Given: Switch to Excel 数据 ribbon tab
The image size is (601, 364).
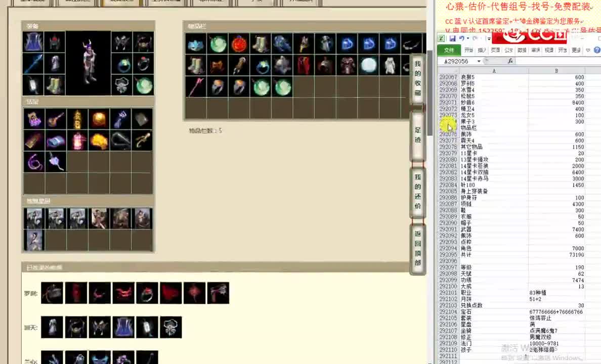Looking at the screenshot, I should point(522,50).
